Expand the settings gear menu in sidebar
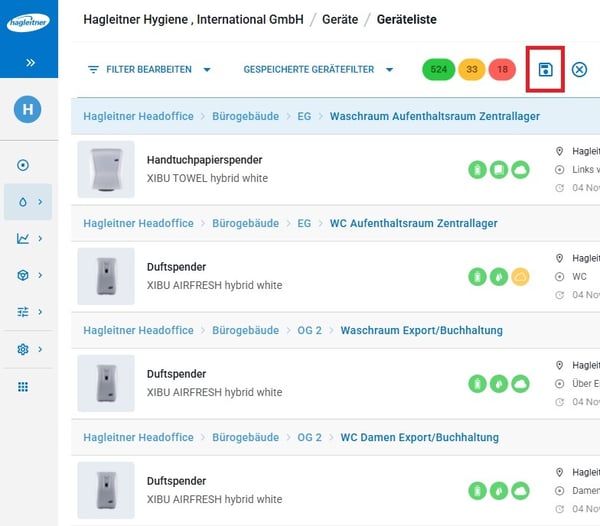Viewport: 600px width, 526px height. pos(28,349)
